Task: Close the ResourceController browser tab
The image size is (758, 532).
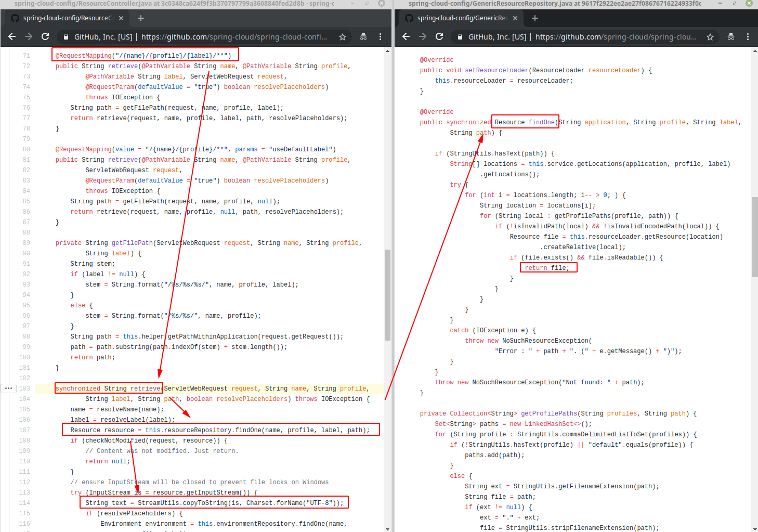Action: (x=121, y=18)
